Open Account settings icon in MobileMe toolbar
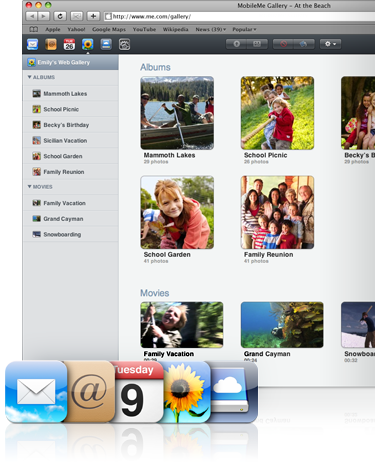The width and height of the screenshot is (375, 471). tap(124, 44)
